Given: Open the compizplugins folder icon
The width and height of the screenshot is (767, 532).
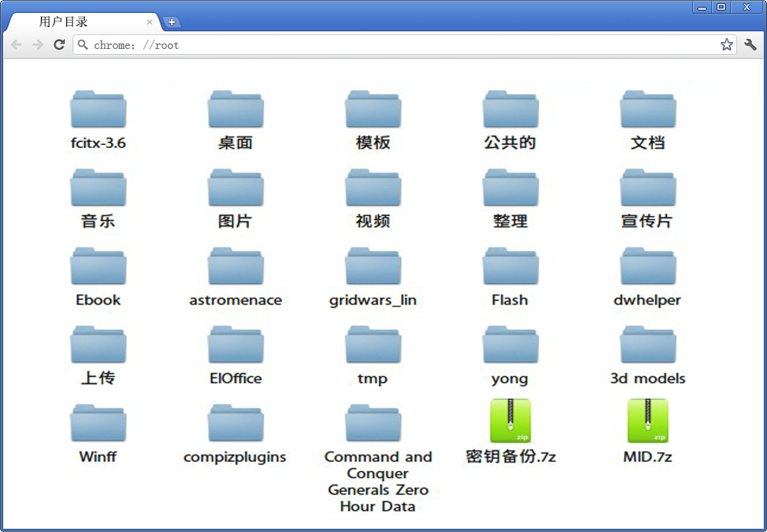Looking at the screenshot, I should click(236, 424).
